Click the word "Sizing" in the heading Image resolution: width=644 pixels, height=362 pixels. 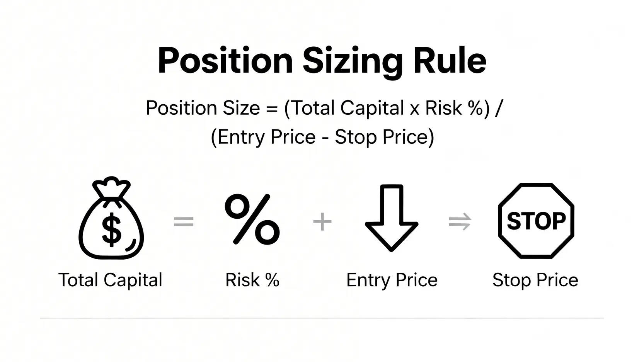(x=352, y=61)
